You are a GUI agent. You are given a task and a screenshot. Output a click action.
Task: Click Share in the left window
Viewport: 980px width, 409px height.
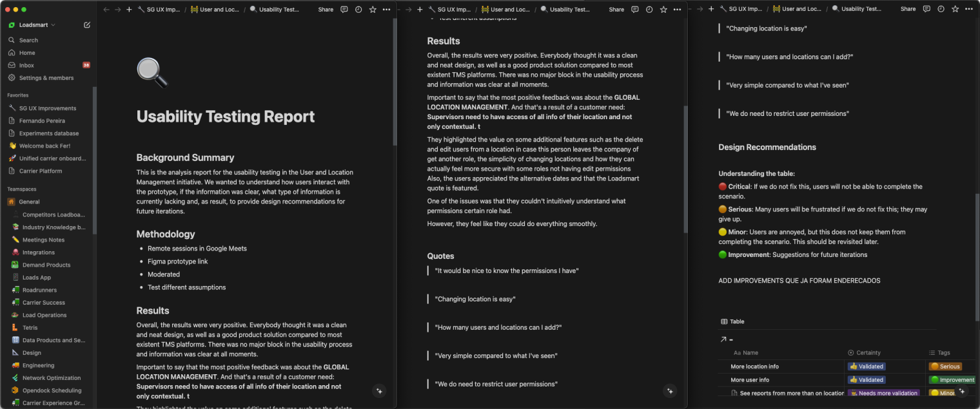coord(326,10)
